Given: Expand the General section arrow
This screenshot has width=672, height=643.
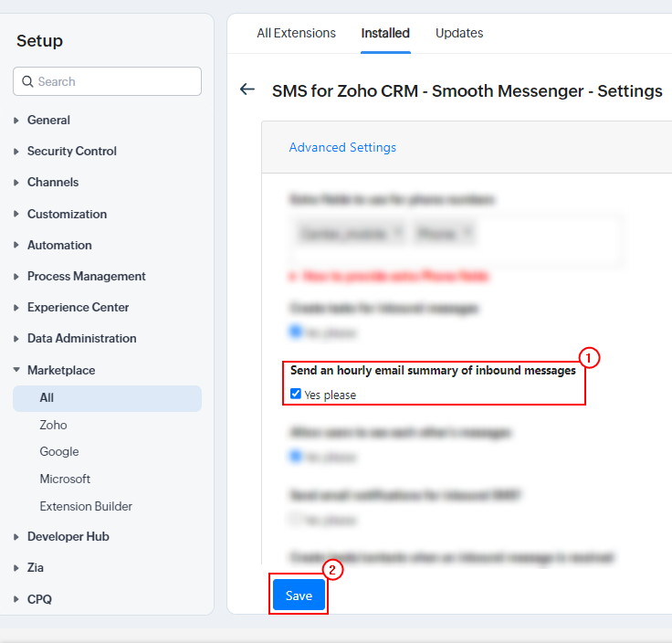Looking at the screenshot, I should [16, 121].
